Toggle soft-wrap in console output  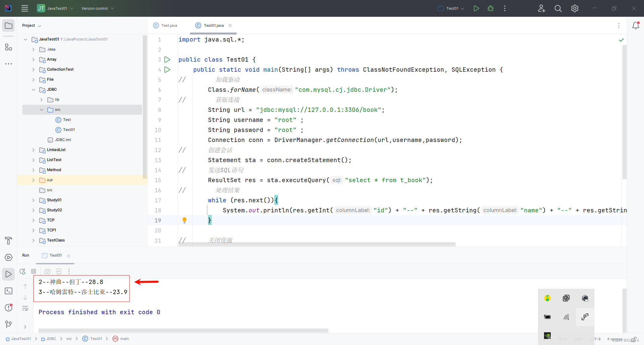[x=25, y=308]
